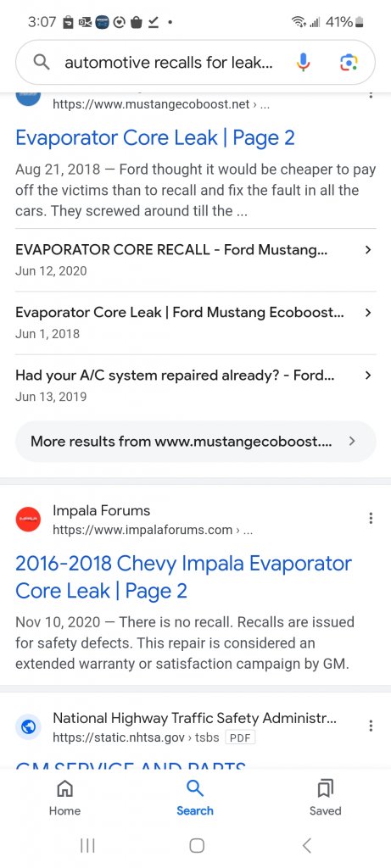Viewport: 391px width, 868px height.
Task: Open 2016-2018 Chevy Impala Evaporator link
Action: tap(183, 576)
